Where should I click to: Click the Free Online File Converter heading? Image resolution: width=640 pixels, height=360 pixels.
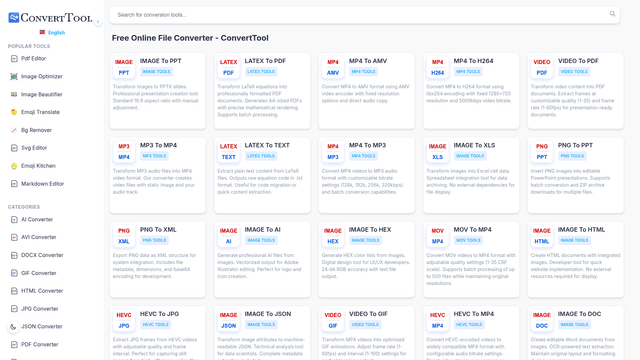point(190,38)
